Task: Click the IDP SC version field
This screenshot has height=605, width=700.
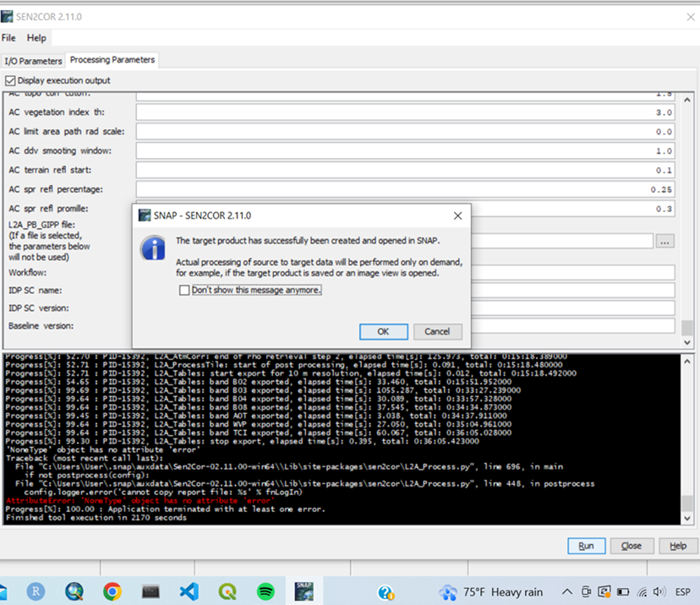Action: coord(573,308)
